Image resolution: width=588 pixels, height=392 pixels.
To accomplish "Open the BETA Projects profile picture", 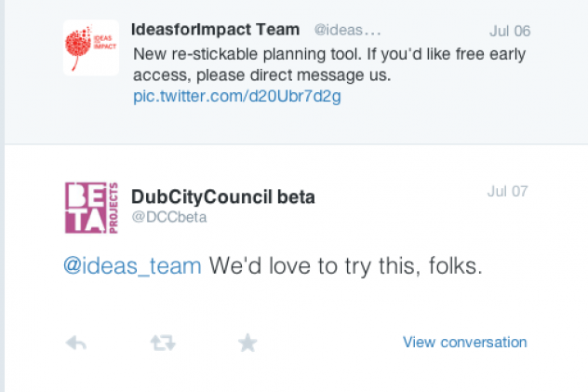I will tap(91, 208).
